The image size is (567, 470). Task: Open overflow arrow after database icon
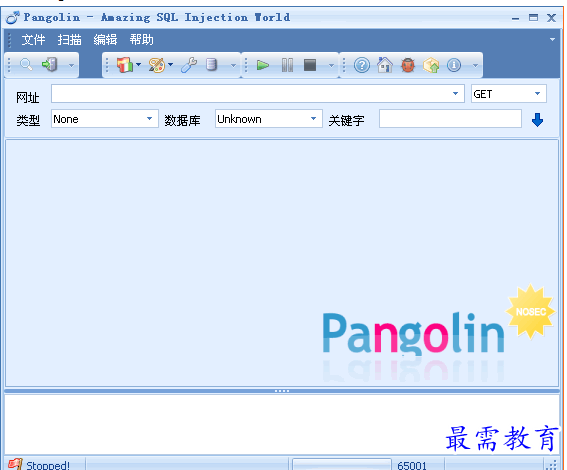point(233,66)
